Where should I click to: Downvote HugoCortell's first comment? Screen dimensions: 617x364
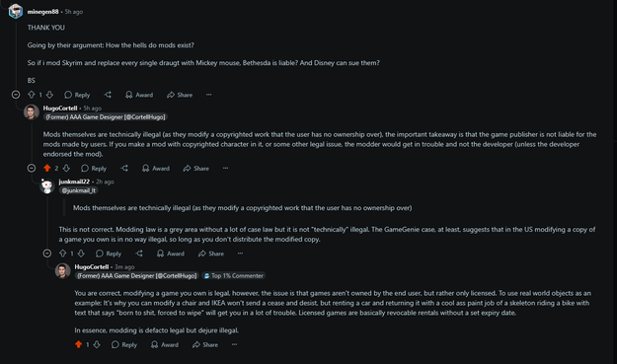click(x=66, y=169)
